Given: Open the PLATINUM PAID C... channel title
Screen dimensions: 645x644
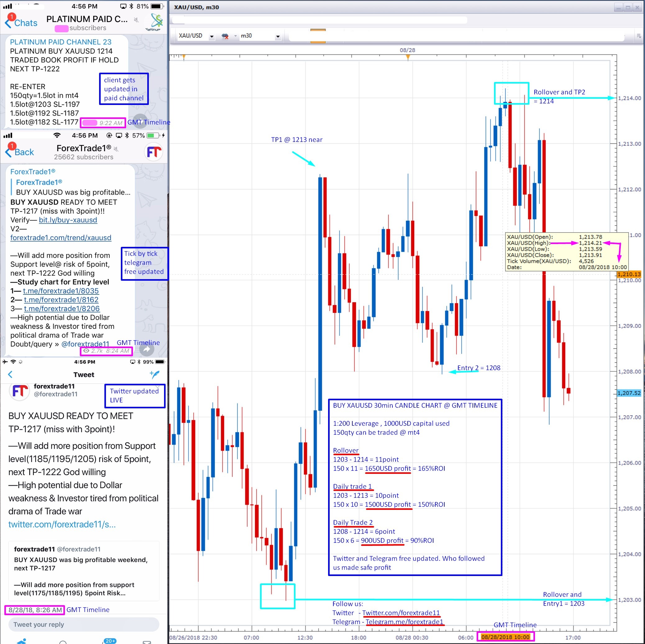Looking at the screenshot, I should click(x=87, y=19).
